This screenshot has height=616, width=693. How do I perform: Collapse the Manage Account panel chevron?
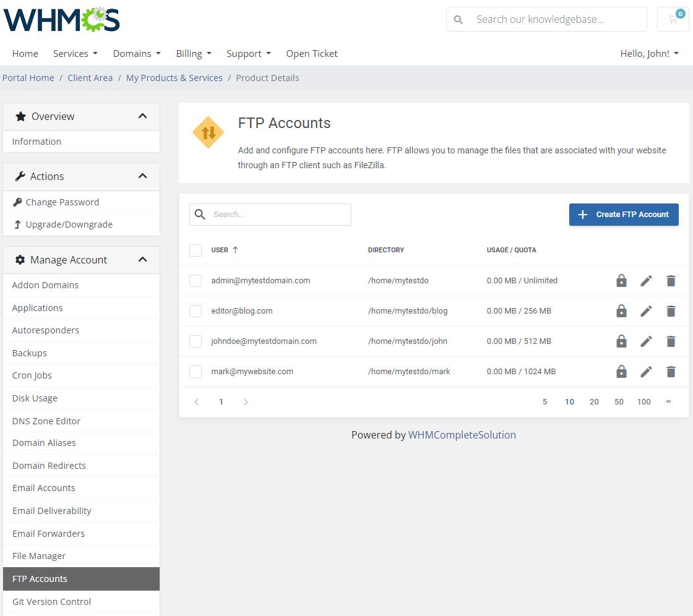[142, 259]
